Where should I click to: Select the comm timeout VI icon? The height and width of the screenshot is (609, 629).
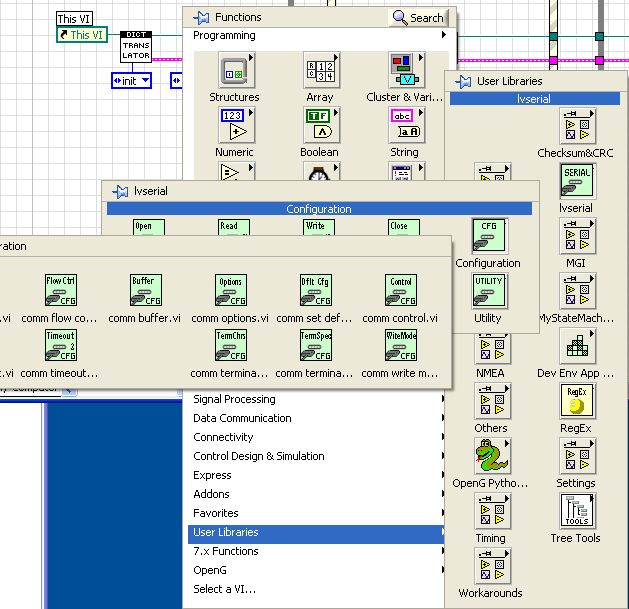(61, 345)
